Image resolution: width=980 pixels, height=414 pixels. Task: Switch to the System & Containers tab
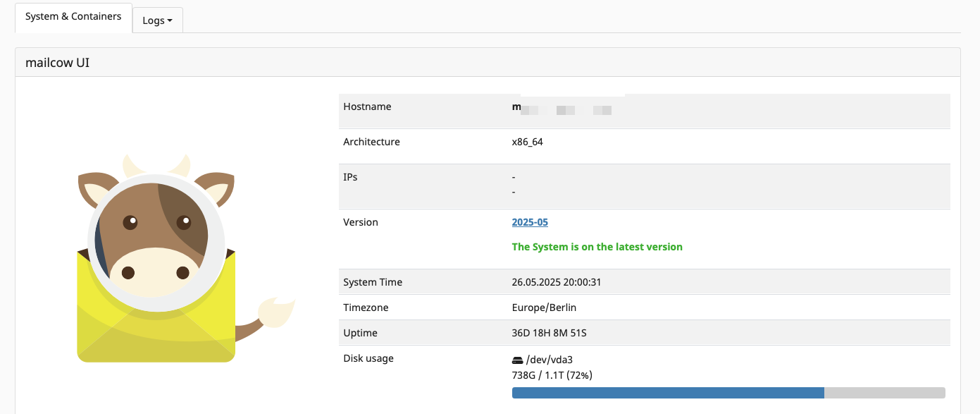tap(73, 16)
